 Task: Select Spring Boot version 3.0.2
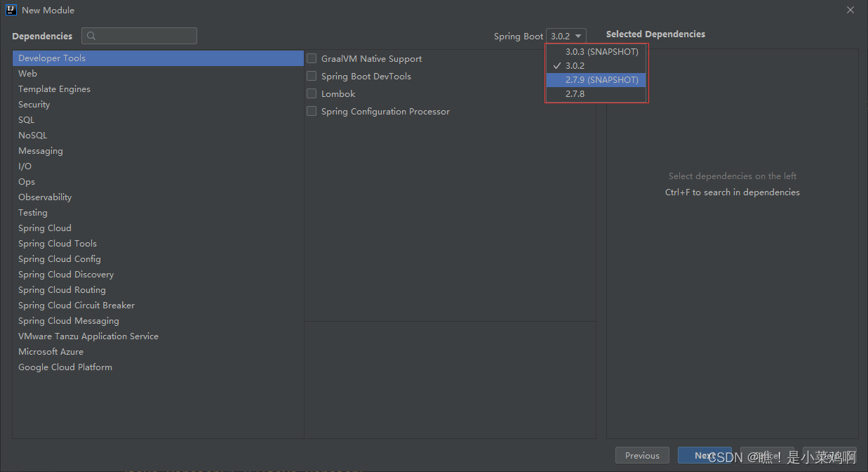pyautogui.click(x=596, y=66)
